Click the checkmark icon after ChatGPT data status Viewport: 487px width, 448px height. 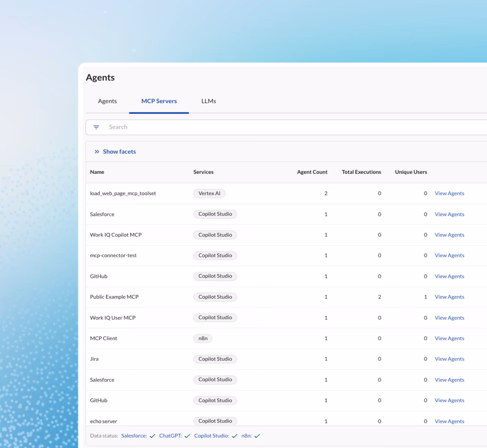coord(187,436)
